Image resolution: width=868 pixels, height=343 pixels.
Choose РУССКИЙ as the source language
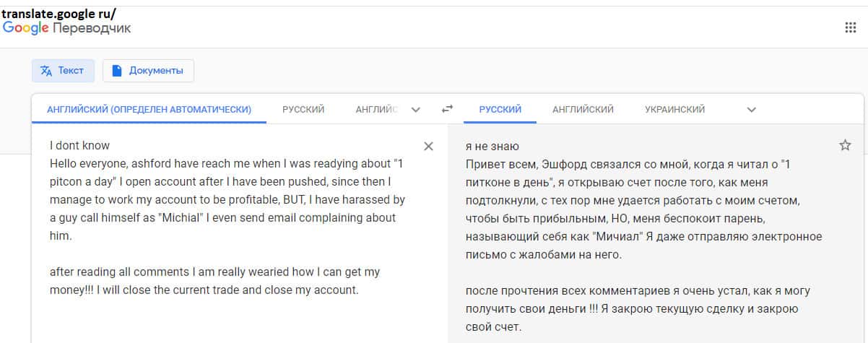[x=303, y=110]
